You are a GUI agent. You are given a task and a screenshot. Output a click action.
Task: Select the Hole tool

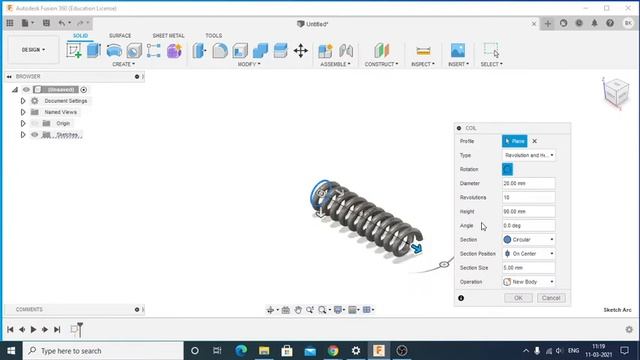(134, 51)
